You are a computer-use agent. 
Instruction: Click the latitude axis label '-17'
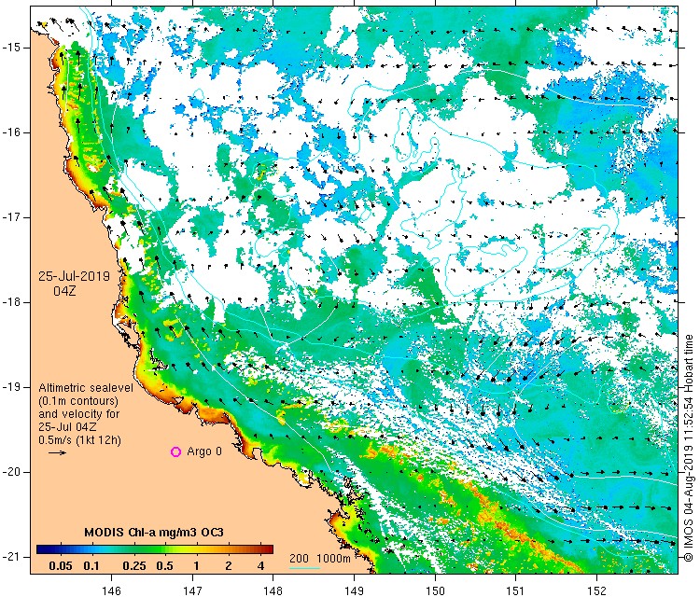tap(10, 217)
